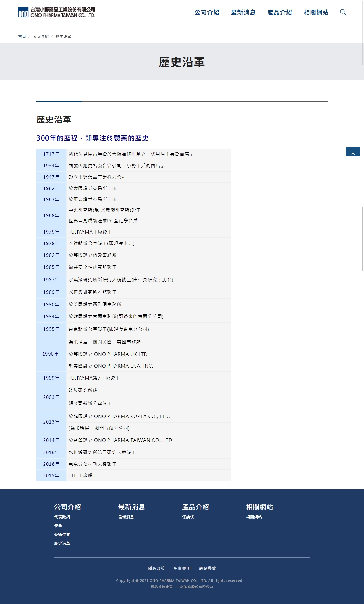Click text 於美國設立西雅圖事務所
The width and height of the screenshot is (364, 604).
click(x=95, y=304)
